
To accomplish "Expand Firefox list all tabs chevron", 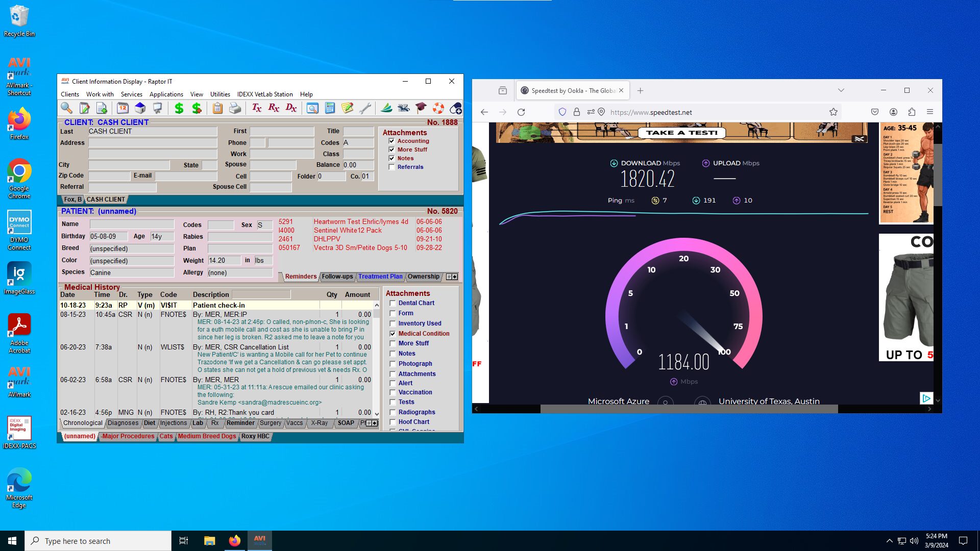I will 841,90.
